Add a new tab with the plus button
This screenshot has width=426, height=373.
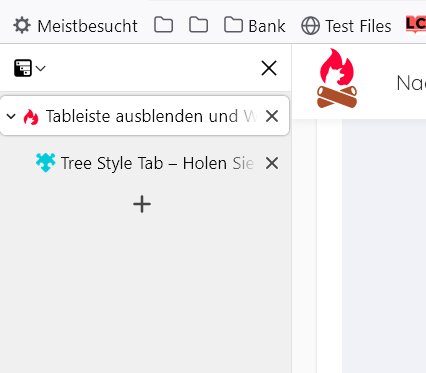(142, 204)
